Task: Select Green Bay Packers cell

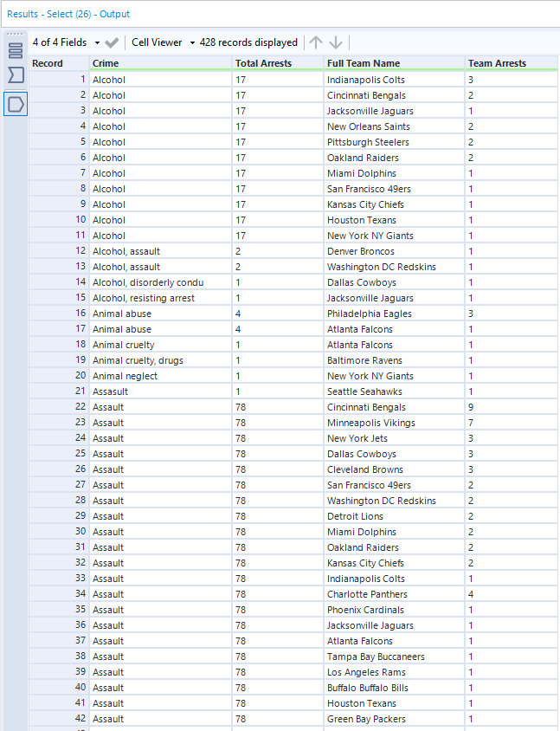Action: 394,719
